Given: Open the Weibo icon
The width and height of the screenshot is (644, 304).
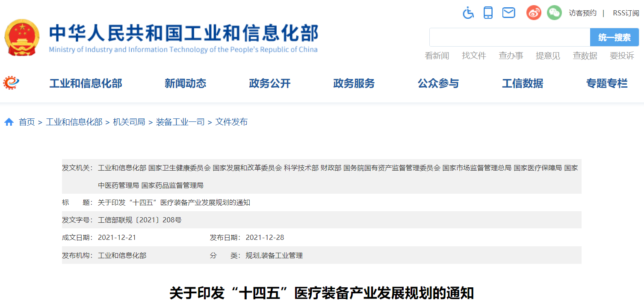Looking at the screenshot, I should [x=534, y=13].
